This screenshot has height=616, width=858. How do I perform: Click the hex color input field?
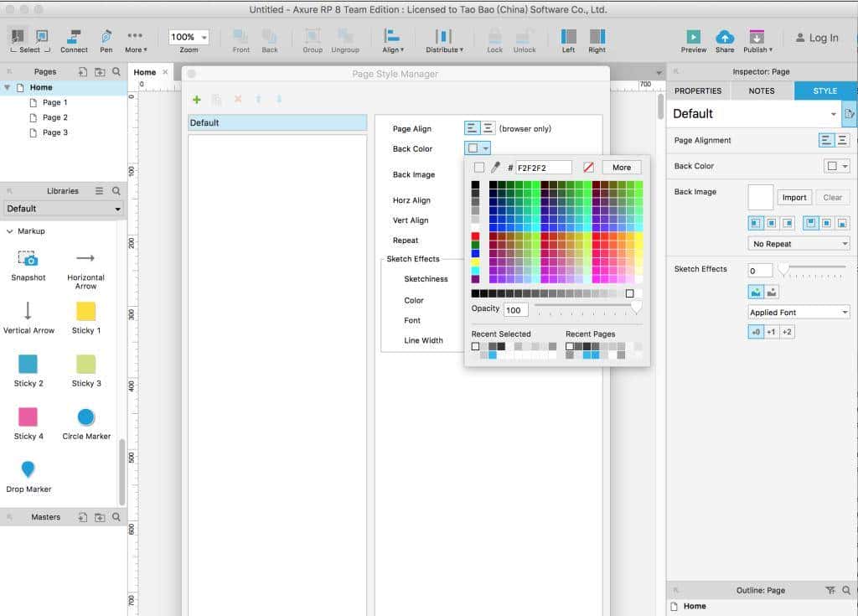pyautogui.click(x=543, y=168)
